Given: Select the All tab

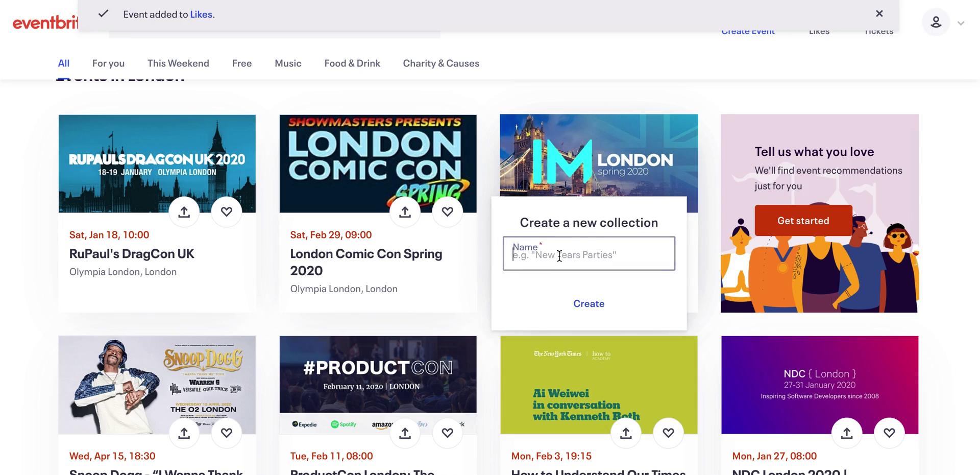Looking at the screenshot, I should (x=64, y=63).
